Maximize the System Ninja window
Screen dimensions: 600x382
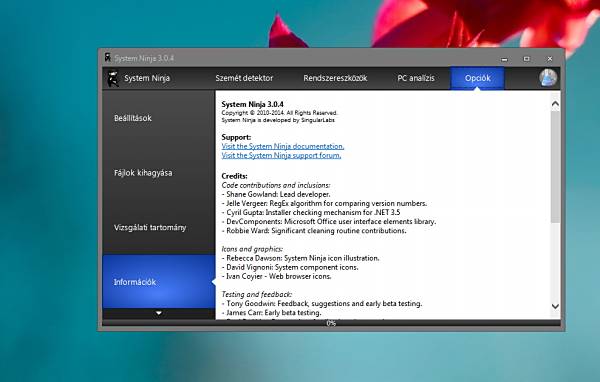[x=527, y=59]
